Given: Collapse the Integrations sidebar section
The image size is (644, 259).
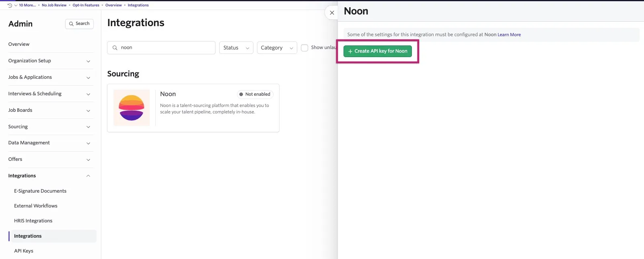Looking at the screenshot, I should (51, 176).
